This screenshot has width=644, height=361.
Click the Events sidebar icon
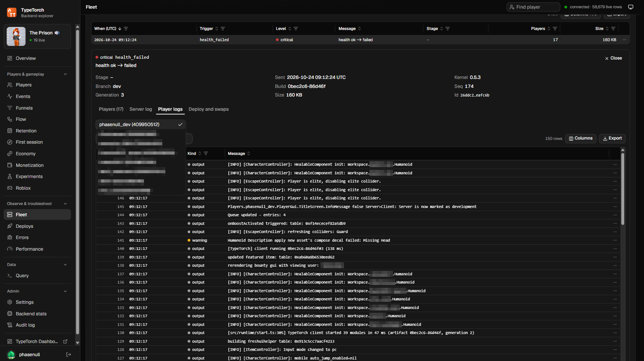[x=10, y=97]
